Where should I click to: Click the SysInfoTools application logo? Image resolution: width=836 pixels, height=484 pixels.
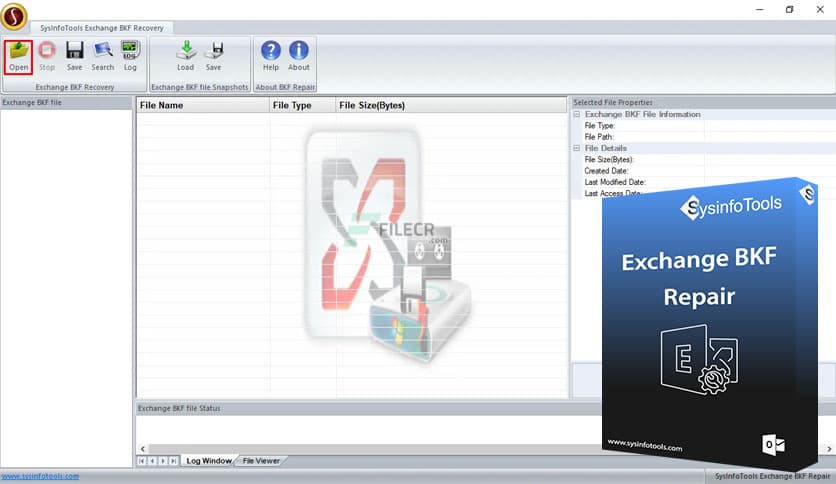click(x=14, y=16)
